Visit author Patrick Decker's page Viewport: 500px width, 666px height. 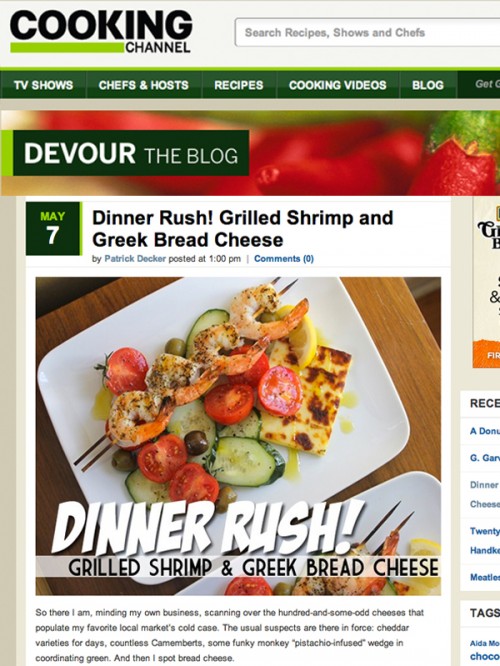(x=135, y=259)
